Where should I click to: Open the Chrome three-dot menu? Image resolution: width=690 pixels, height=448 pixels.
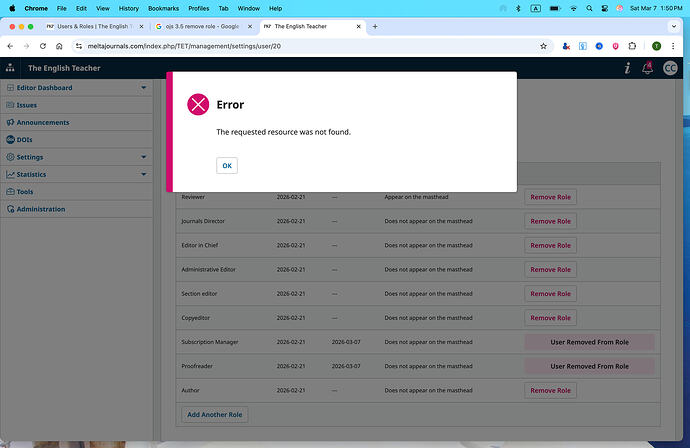[677, 46]
